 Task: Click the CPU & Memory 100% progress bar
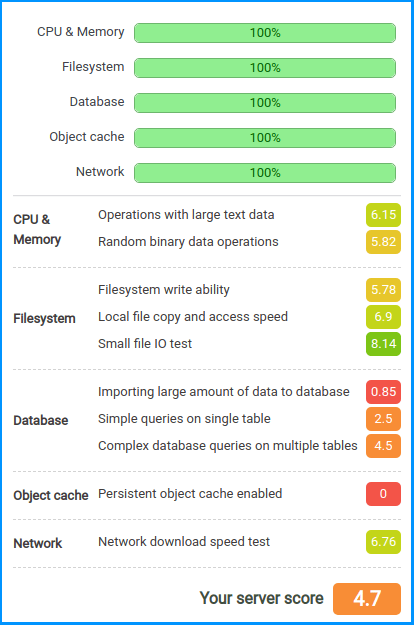click(x=265, y=33)
